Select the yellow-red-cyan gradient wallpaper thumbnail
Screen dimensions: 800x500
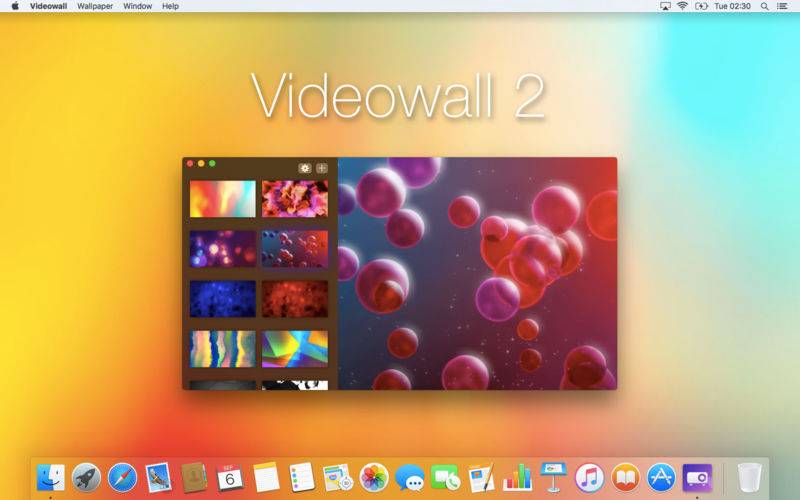(x=223, y=199)
